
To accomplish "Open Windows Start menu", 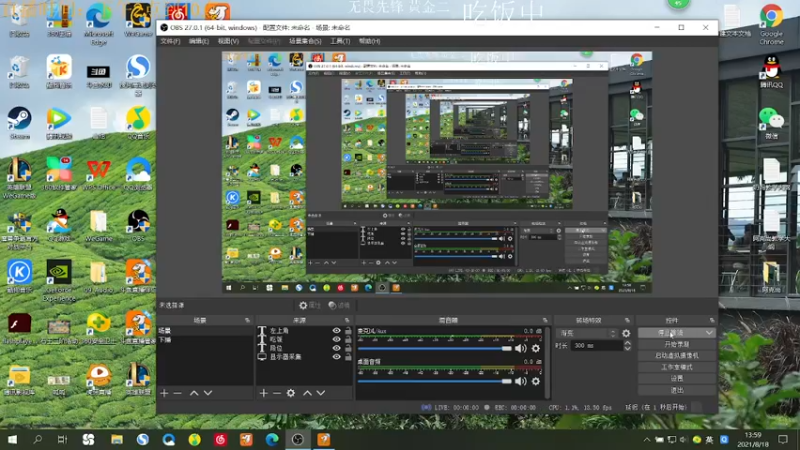I will click(x=12, y=439).
